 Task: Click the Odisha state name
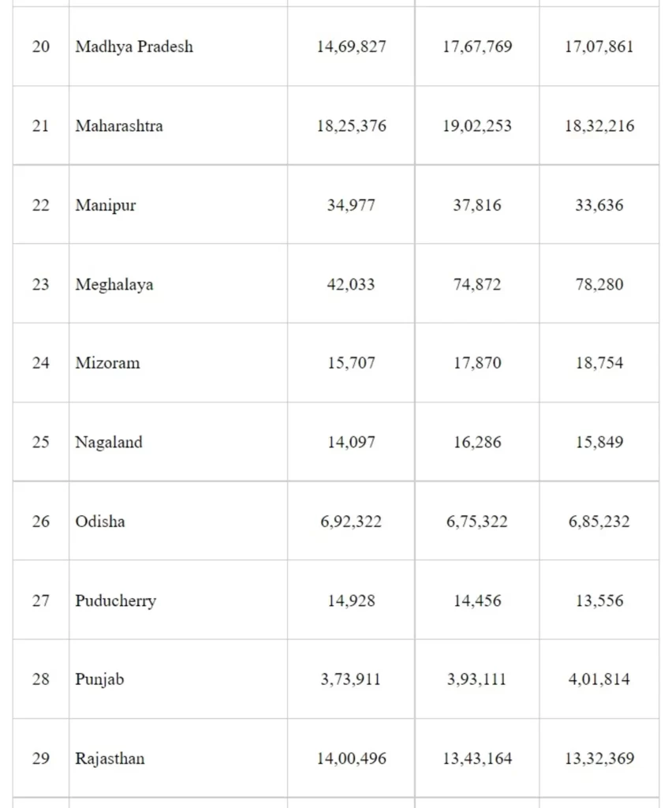point(100,522)
